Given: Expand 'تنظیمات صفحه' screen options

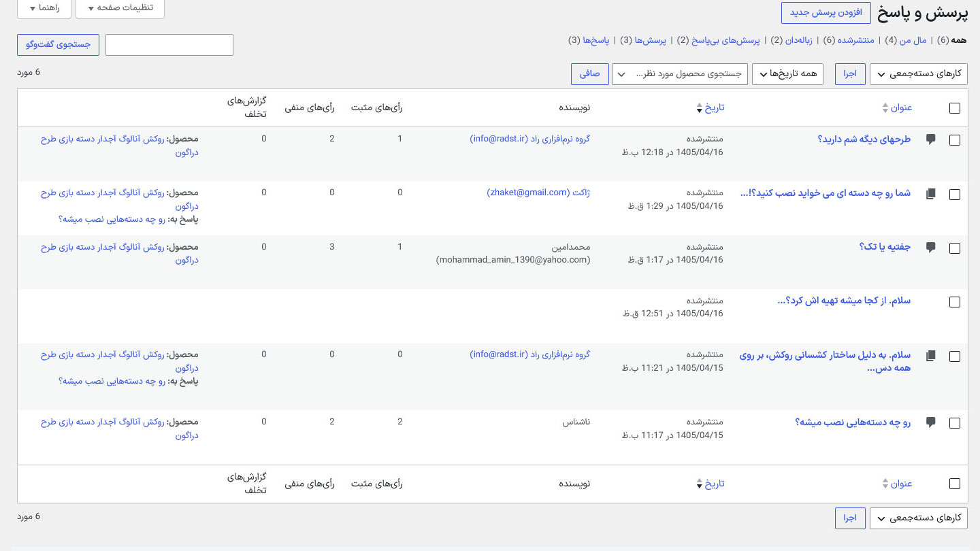Looking at the screenshot, I should click(x=120, y=8).
